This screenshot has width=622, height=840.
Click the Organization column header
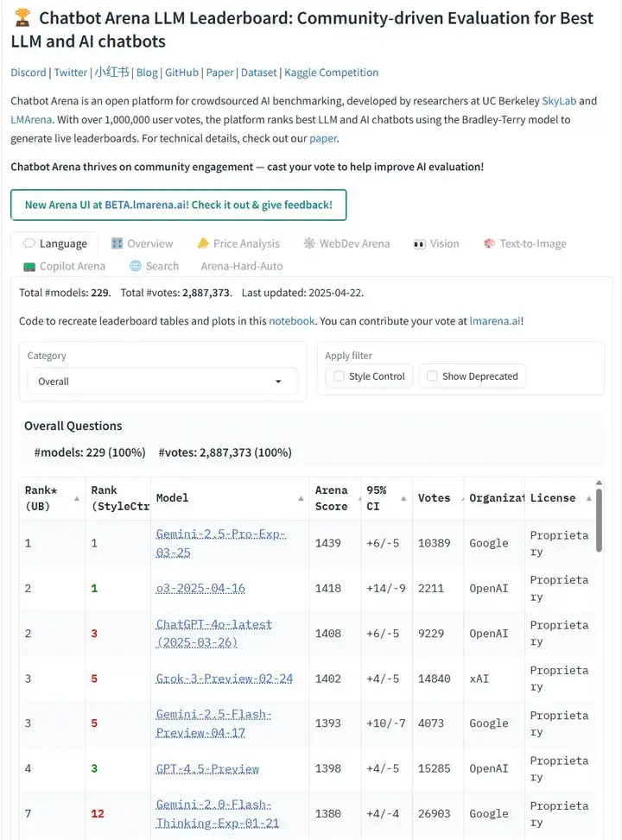(494, 498)
